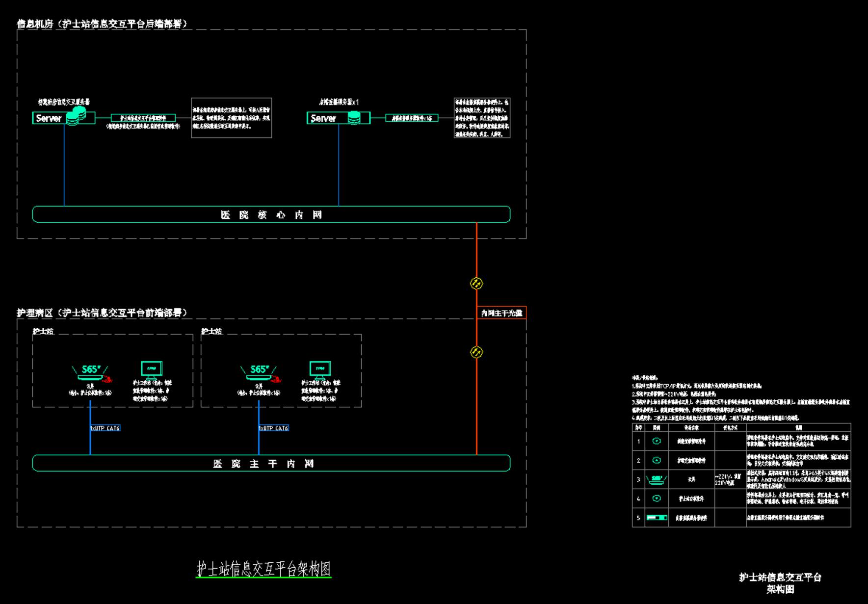868x604 pixels.
Task: Select the 医院主干内网 network bar
Action: [x=271, y=464]
